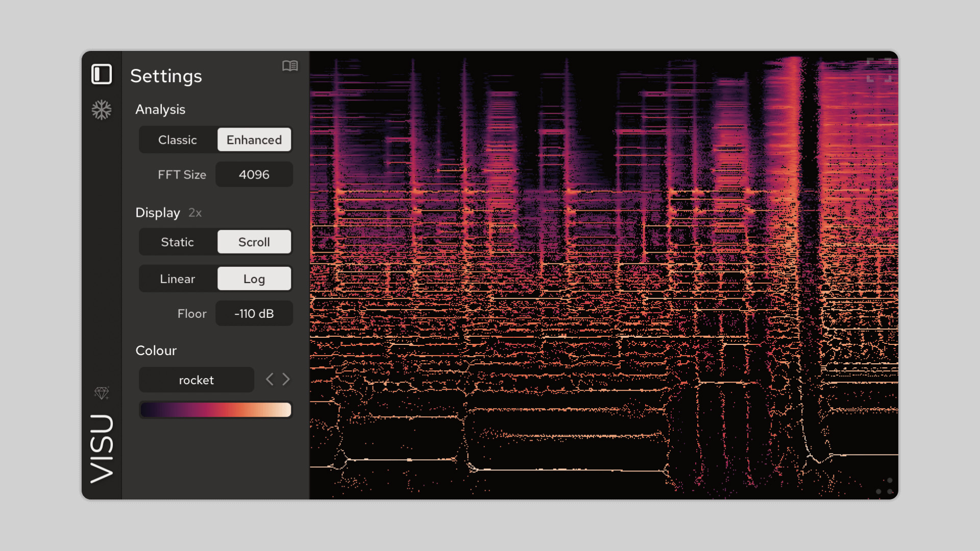980x551 pixels.
Task: Open the manual book icon
Action: pyautogui.click(x=290, y=66)
